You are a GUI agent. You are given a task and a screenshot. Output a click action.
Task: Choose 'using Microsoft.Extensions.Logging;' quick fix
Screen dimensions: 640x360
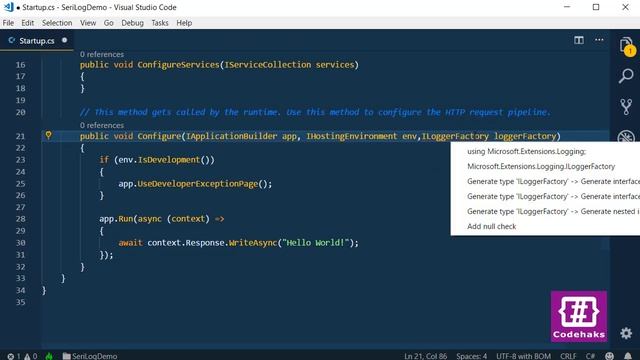point(527,151)
